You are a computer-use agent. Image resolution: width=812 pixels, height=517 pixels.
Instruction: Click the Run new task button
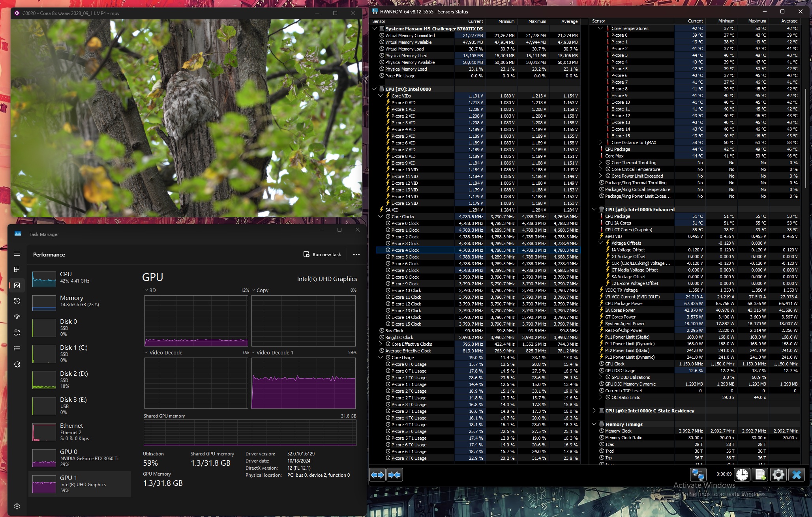(322, 255)
